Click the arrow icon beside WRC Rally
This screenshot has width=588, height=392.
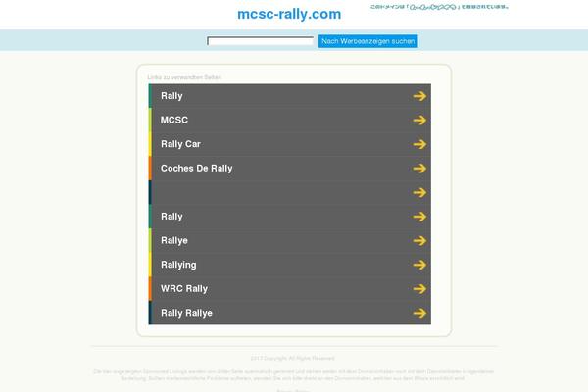[419, 289]
